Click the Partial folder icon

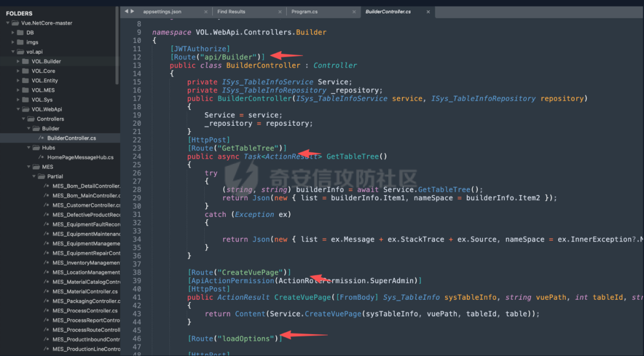(41, 176)
